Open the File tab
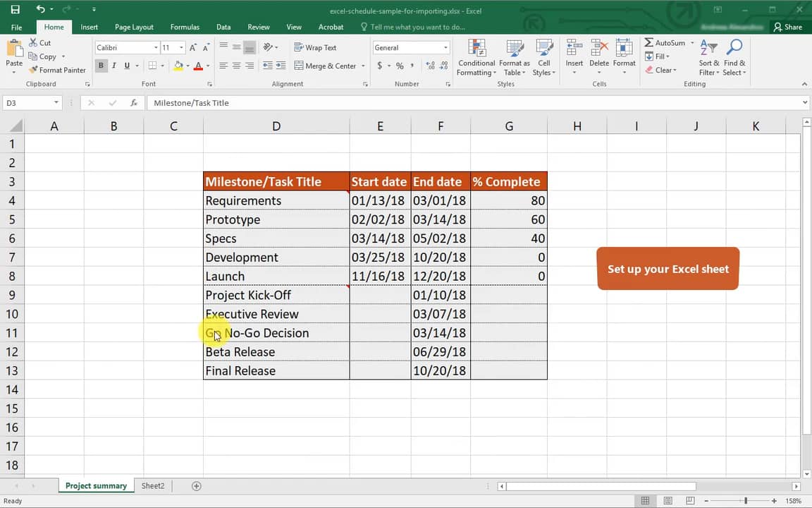This screenshot has height=508, width=812. point(17,27)
